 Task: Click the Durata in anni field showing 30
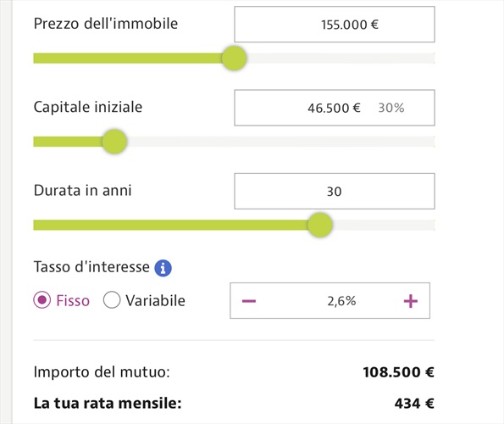(335, 191)
